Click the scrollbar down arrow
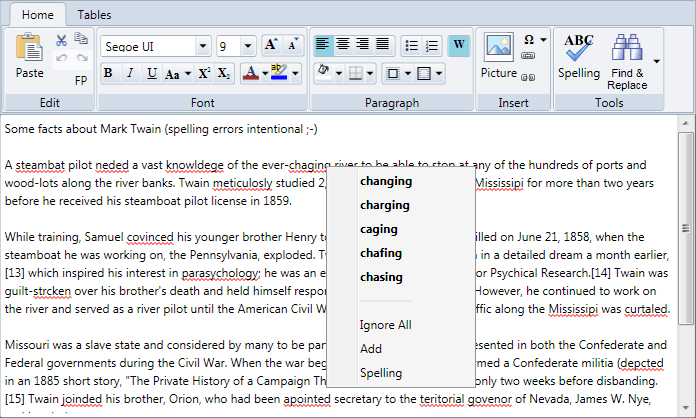The width and height of the screenshot is (696, 418). (x=686, y=408)
